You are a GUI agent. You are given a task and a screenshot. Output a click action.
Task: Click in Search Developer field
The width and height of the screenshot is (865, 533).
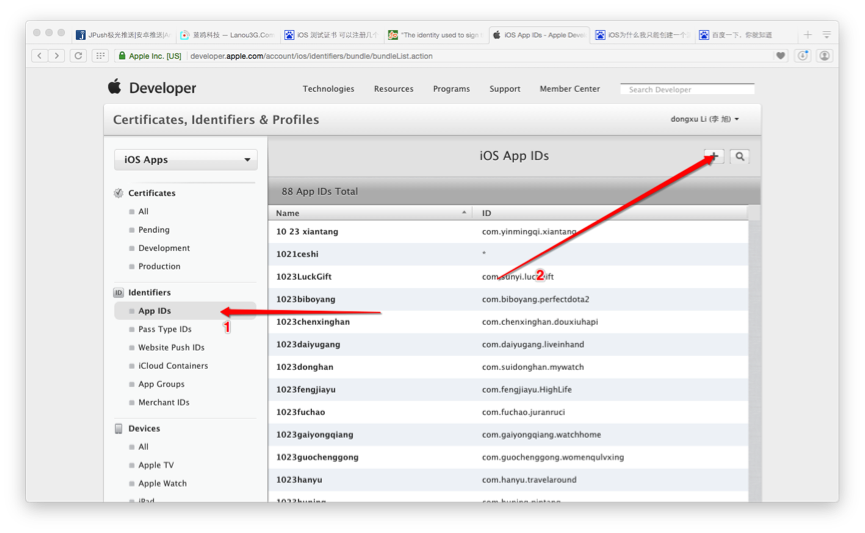[687, 89]
